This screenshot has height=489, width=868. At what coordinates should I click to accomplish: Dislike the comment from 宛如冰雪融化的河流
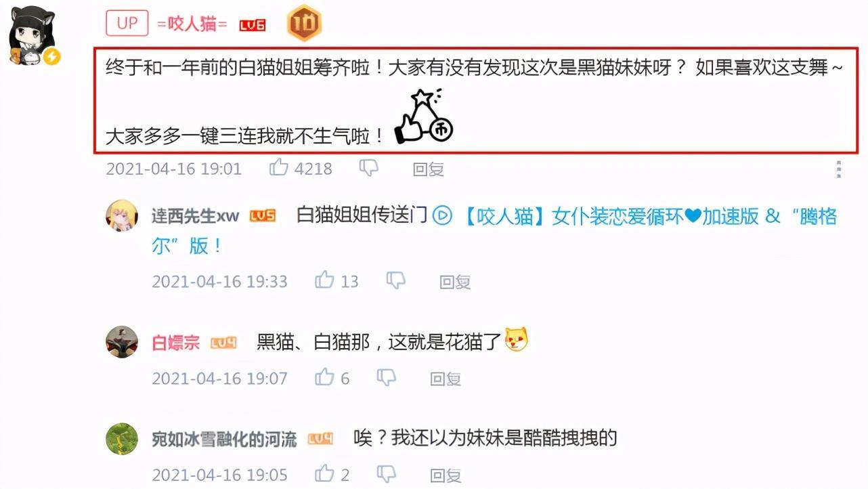[387, 474]
